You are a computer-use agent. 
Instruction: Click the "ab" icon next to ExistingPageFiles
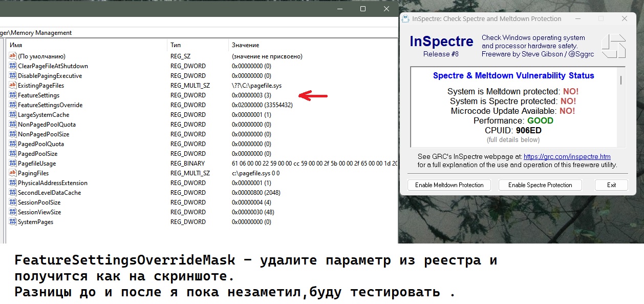[x=12, y=85]
